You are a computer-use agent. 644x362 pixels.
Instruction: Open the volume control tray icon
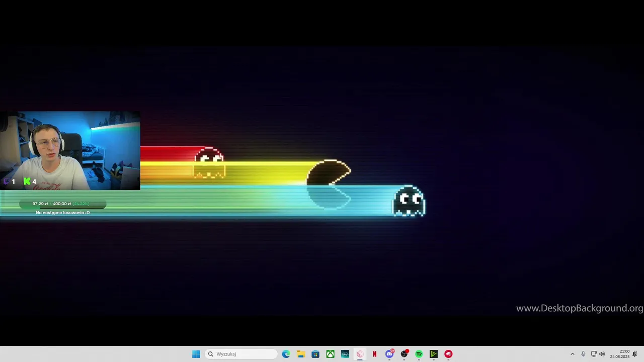602,354
